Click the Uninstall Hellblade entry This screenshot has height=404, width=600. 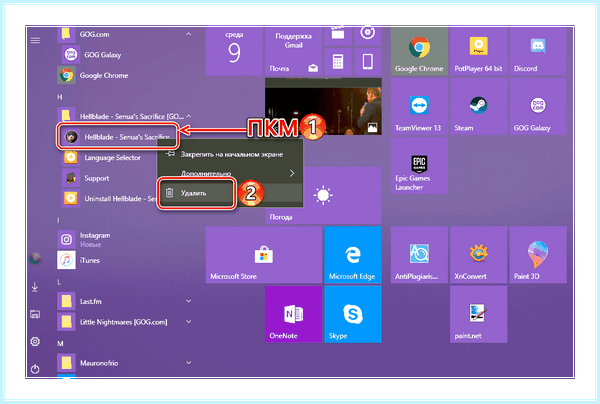109,199
